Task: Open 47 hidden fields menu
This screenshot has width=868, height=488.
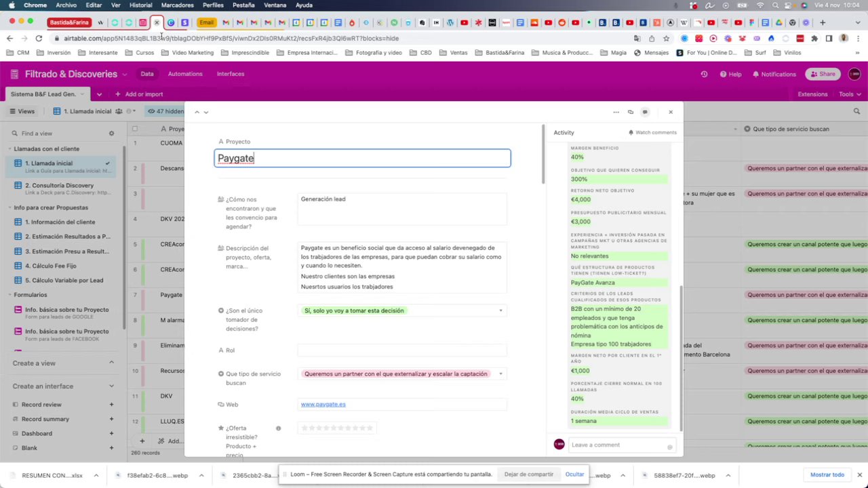Action: pos(166,111)
